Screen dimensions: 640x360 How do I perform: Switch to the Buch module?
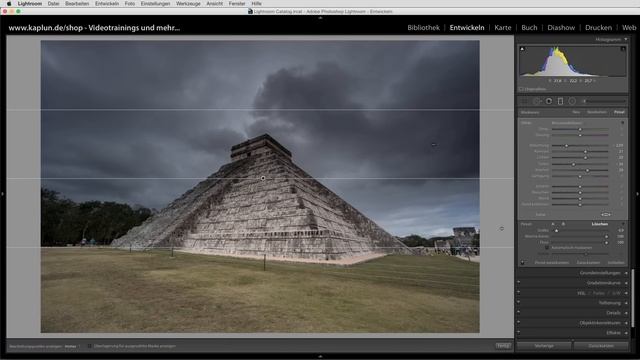529,28
